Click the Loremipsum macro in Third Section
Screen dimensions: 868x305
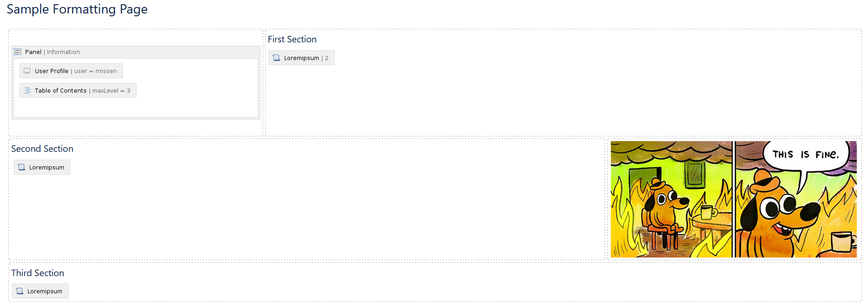click(x=40, y=291)
